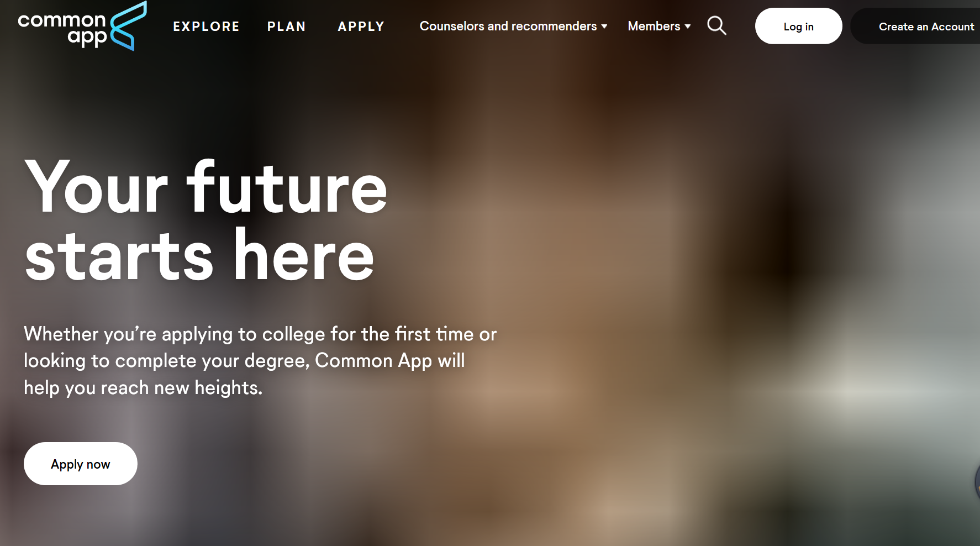Screen dimensions: 980x546
Task: Open the search magnifying glass icon
Action: point(716,25)
